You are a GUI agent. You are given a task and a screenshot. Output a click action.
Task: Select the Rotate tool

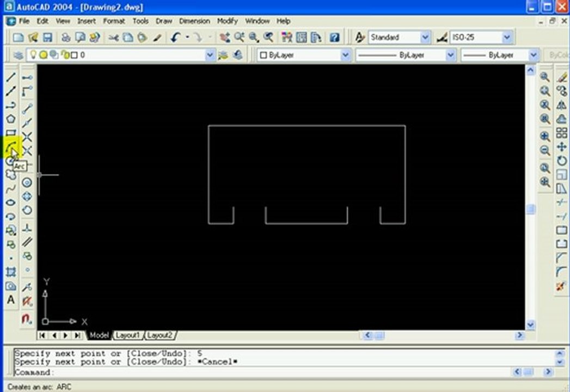coord(562,161)
